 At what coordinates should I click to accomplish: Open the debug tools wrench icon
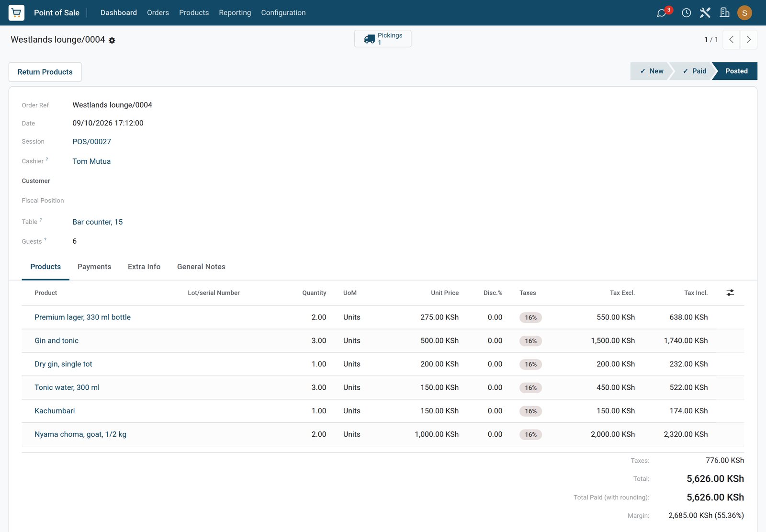705,12
